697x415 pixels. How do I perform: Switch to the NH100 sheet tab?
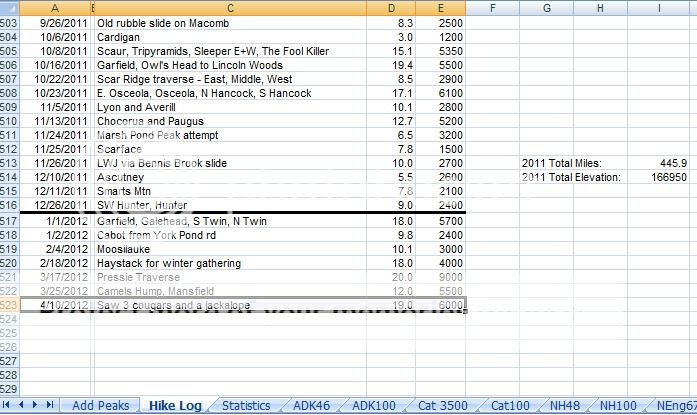(618, 406)
